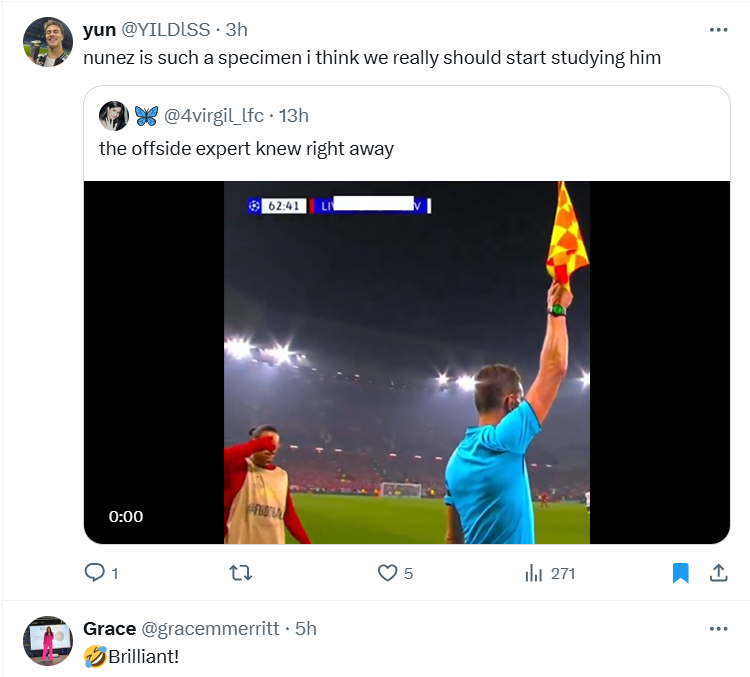Reply to yun's tweet

click(96, 573)
